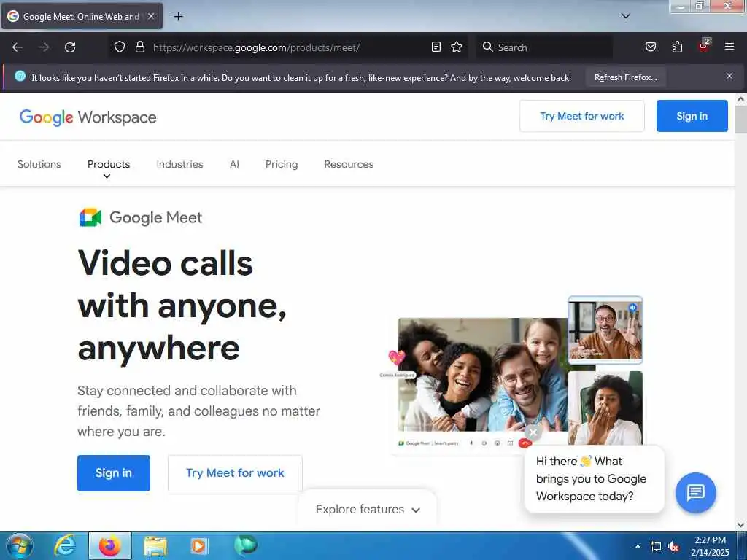This screenshot has width=747, height=560.
Task: Close the Google Meet browser tab
Action: point(151,16)
